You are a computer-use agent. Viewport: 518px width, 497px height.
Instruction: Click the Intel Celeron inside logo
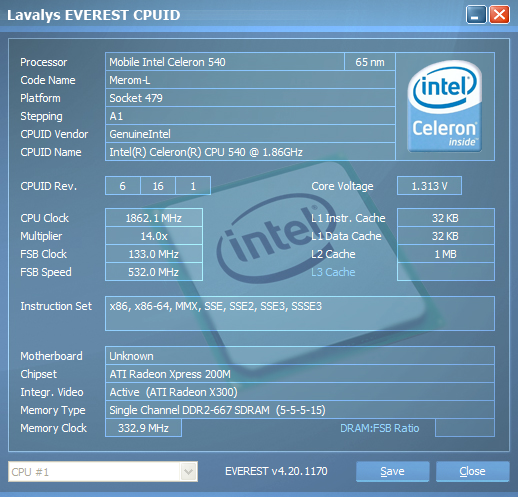coord(445,106)
